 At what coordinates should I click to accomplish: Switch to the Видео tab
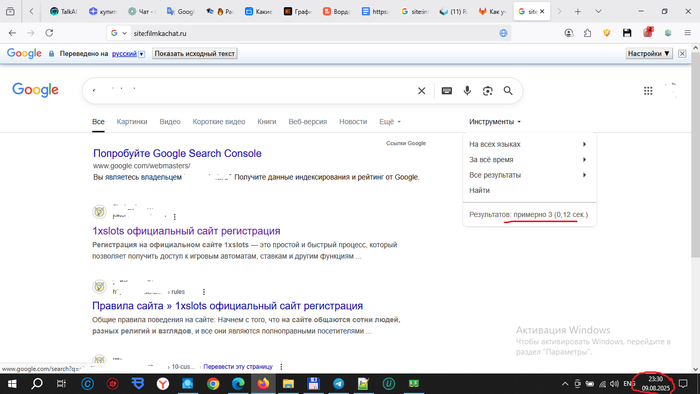point(170,122)
